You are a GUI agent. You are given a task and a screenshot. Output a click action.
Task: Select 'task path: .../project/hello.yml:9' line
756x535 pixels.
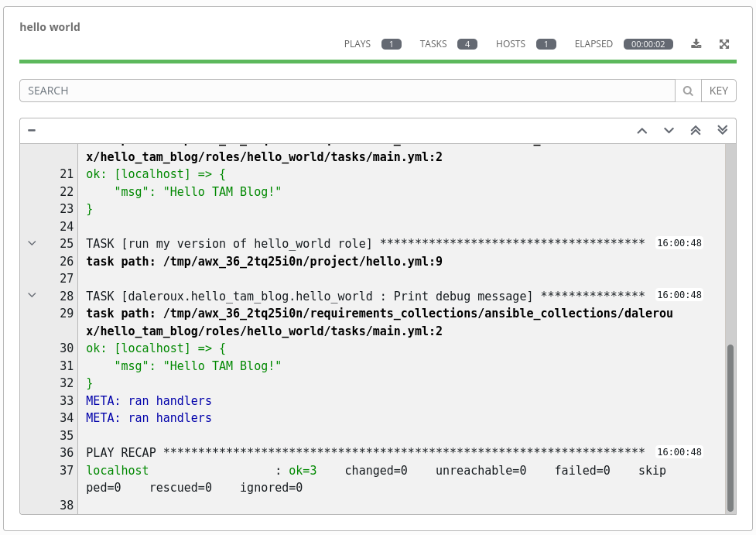[264, 262]
